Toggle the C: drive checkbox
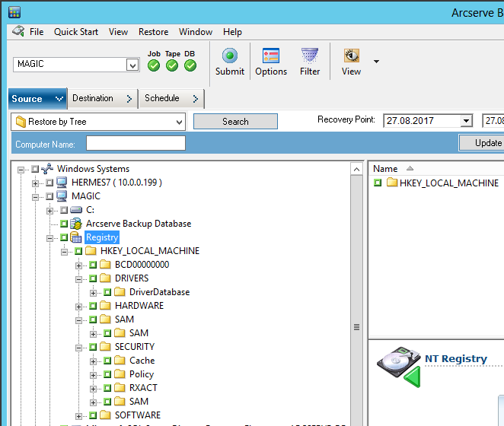Viewport: 504px width, 426px height. pos(64,210)
